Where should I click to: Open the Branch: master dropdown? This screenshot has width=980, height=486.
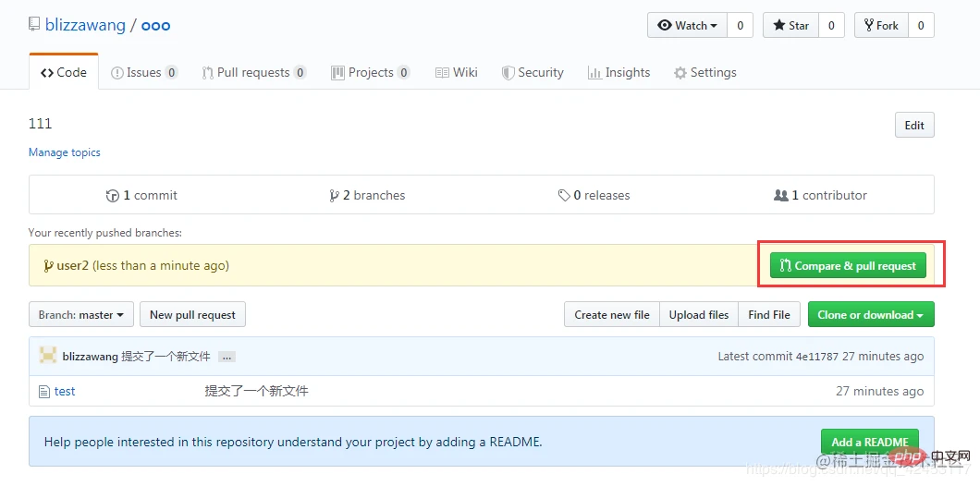(81, 315)
